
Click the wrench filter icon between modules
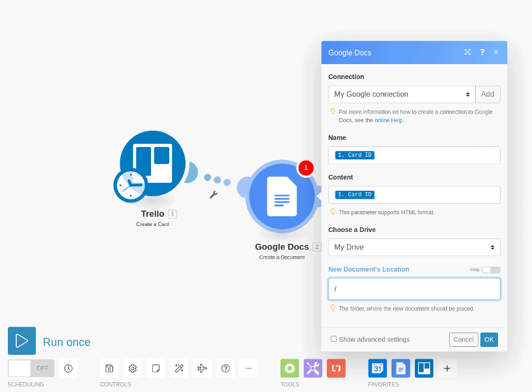click(x=214, y=195)
